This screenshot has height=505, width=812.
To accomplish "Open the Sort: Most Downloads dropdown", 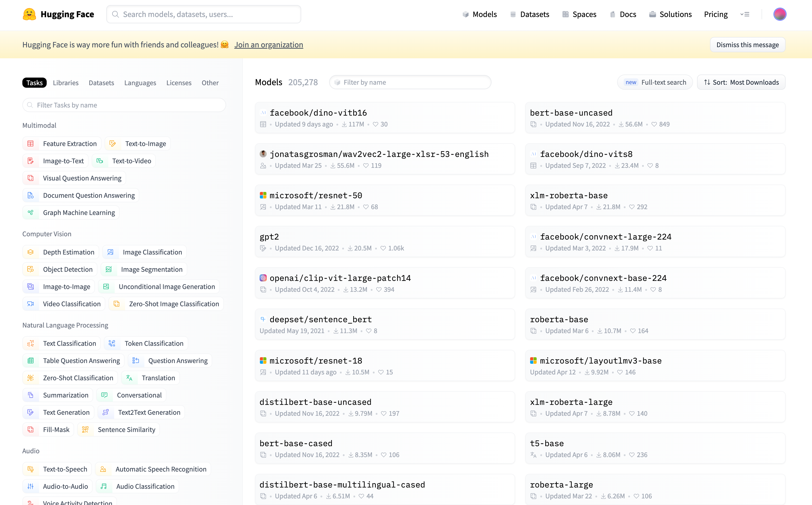I will 741,82.
